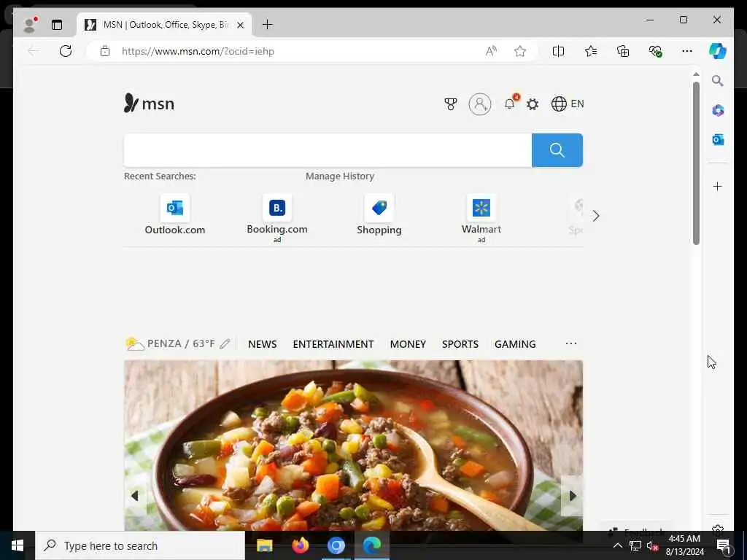Open the tab actions menu icon
The image size is (747, 560).
pos(57,25)
